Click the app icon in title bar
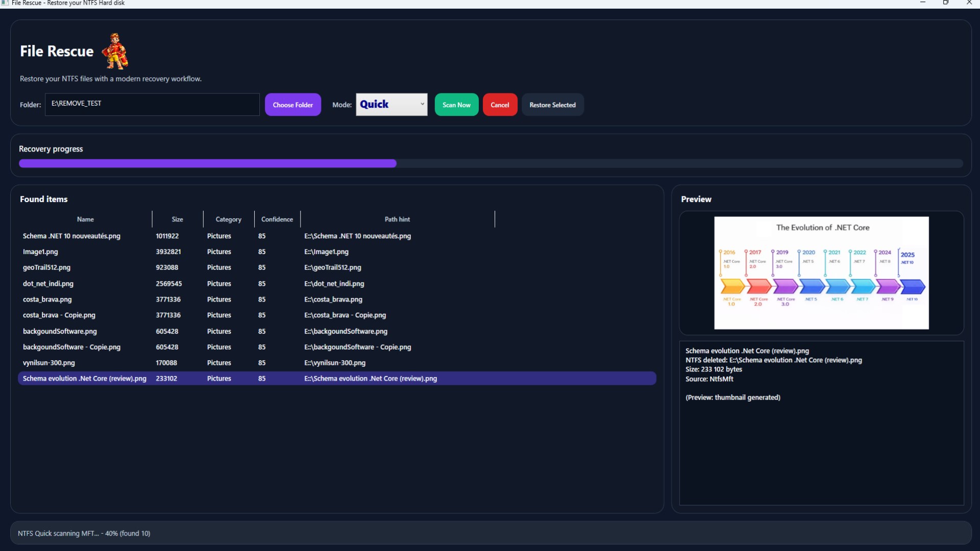 pyautogui.click(x=5, y=3)
